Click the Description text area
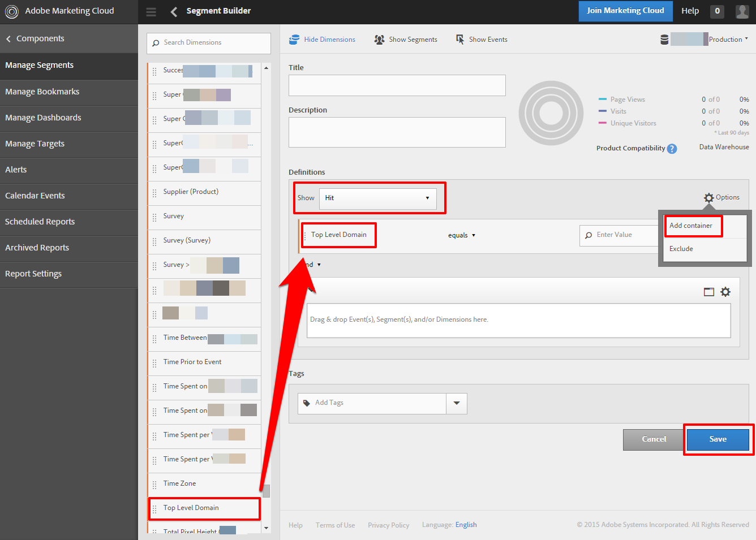This screenshot has width=756, height=540. pos(397,132)
